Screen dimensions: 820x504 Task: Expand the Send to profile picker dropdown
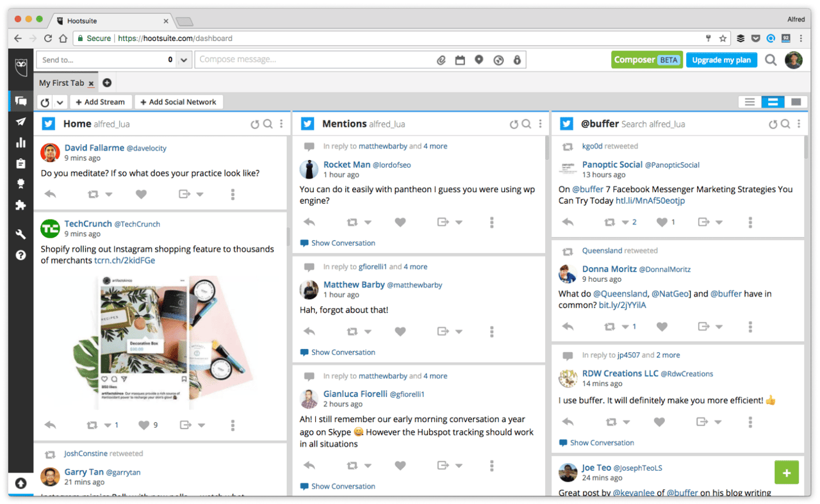pyautogui.click(x=184, y=60)
